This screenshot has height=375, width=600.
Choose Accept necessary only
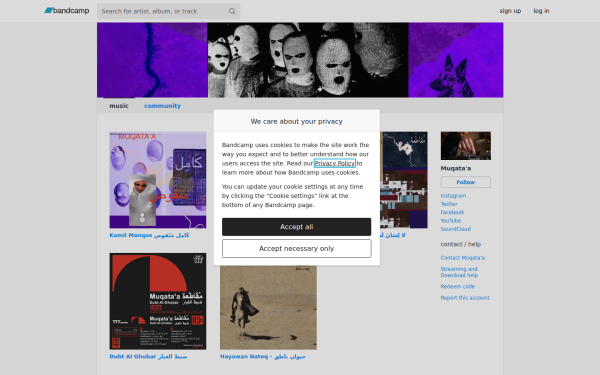(296, 248)
